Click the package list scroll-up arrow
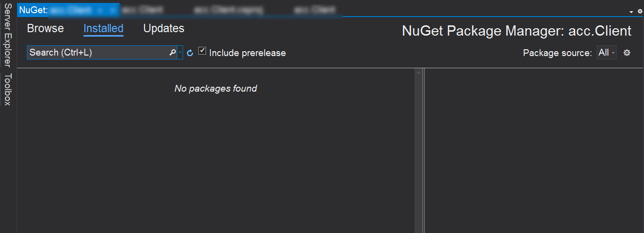 418,73
